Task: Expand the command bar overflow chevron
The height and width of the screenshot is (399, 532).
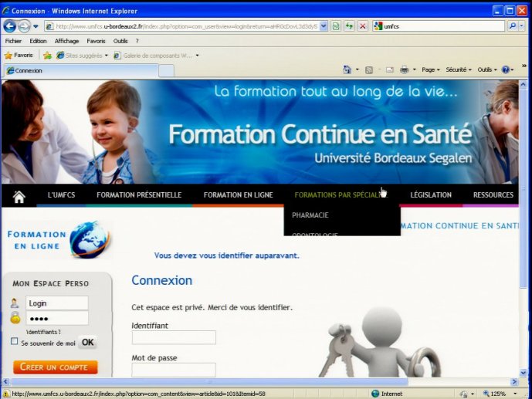Action: tap(524, 66)
